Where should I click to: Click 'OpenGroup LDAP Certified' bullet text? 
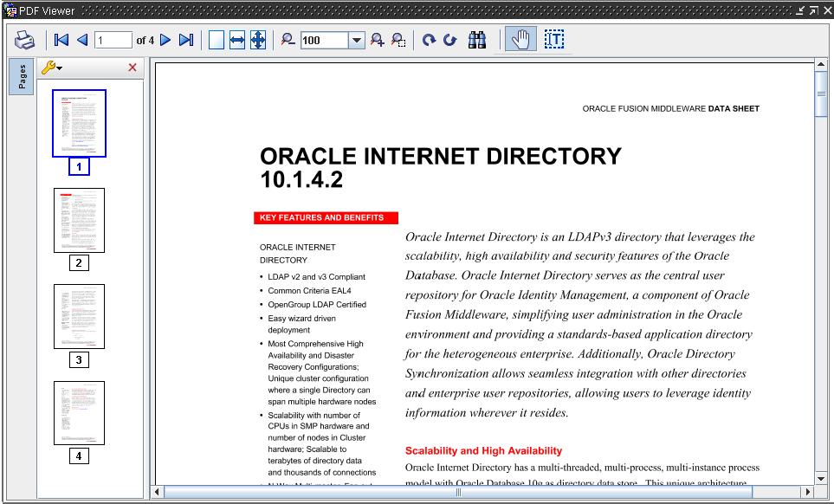[x=317, y=305]
